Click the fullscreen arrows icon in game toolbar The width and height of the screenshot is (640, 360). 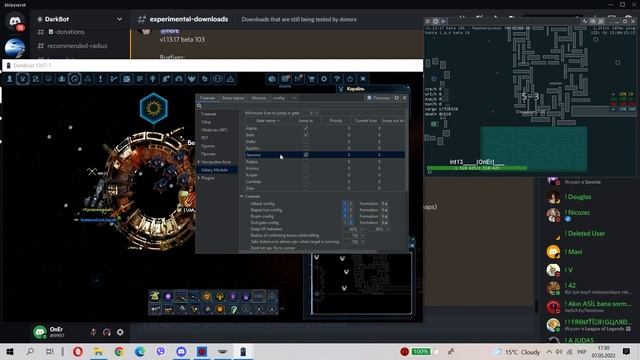363,79
